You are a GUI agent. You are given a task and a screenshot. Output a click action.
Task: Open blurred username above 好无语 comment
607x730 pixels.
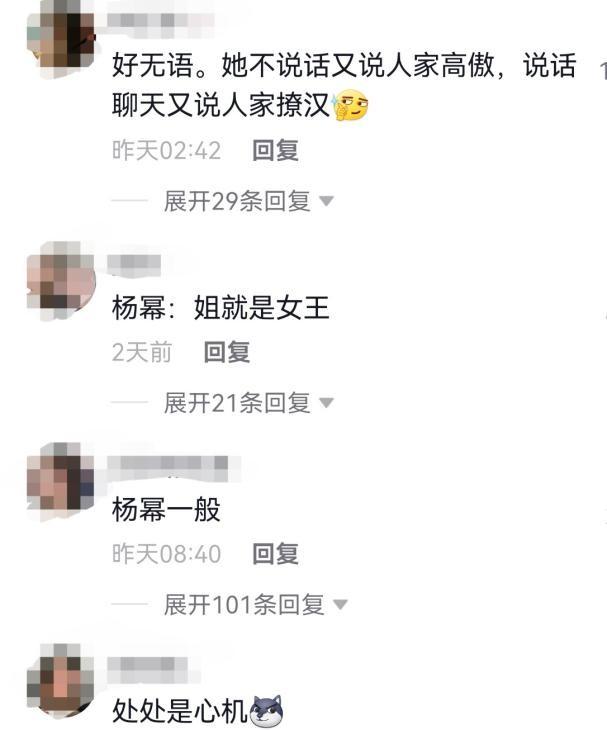pyautogui.click(x=161, y=21)
